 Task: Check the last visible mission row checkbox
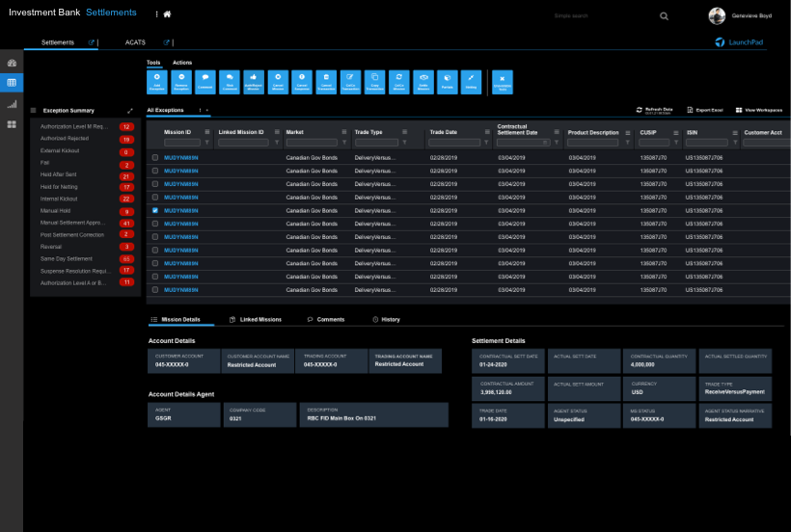point(155,289)
